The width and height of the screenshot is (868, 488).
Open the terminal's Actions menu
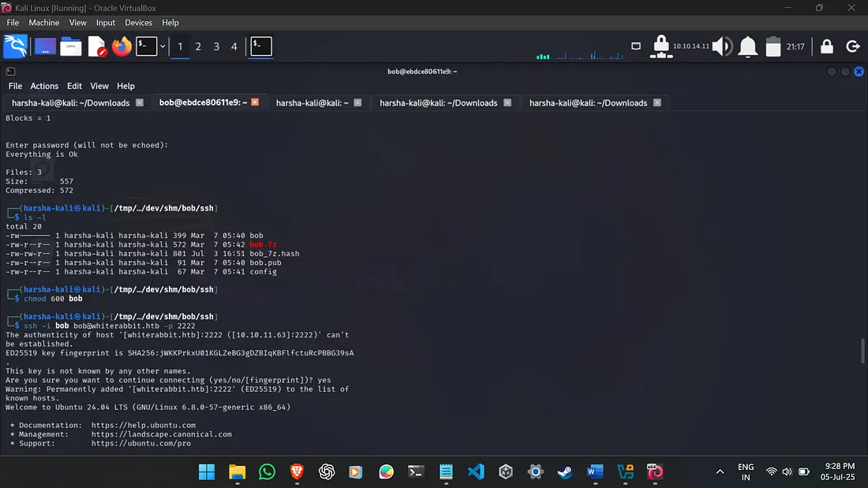coord(44,85)
